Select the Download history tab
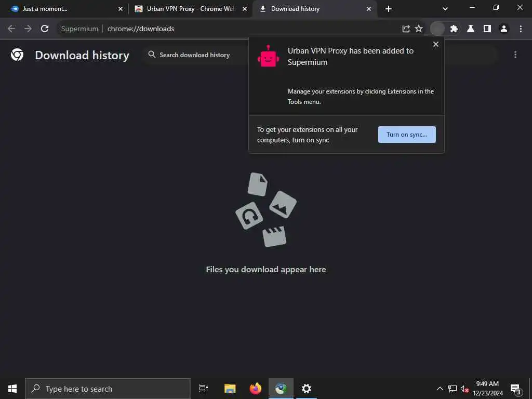This screenshot has width=532, height=399. click(314, 9)
